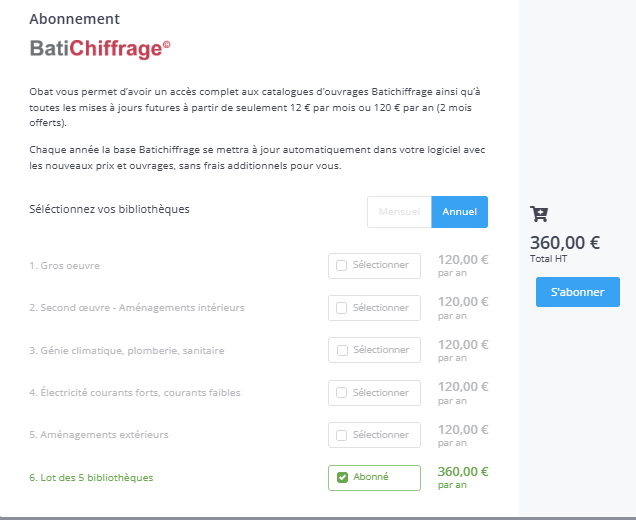Select the Aménagements extérieurs checkbox

point(342,435)
